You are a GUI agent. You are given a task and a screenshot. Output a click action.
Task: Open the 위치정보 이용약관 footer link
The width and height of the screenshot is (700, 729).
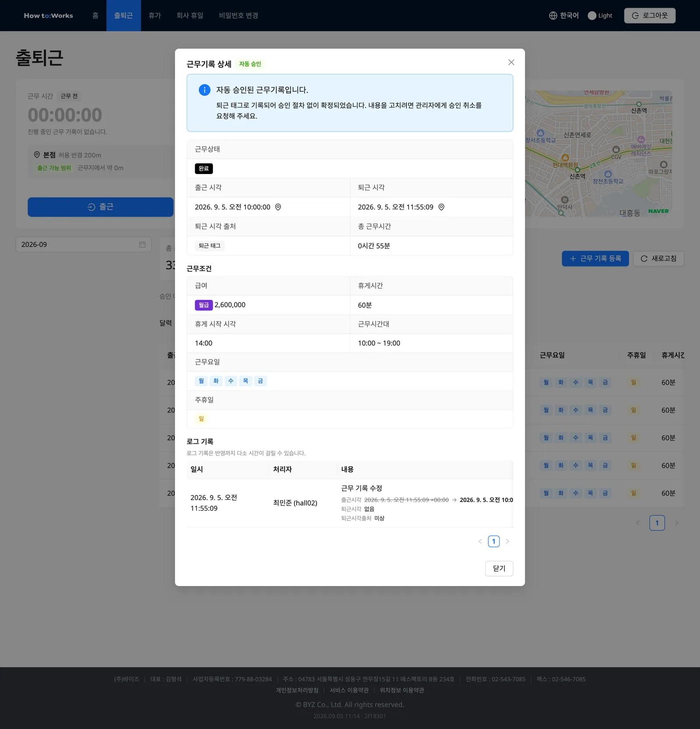402,690
